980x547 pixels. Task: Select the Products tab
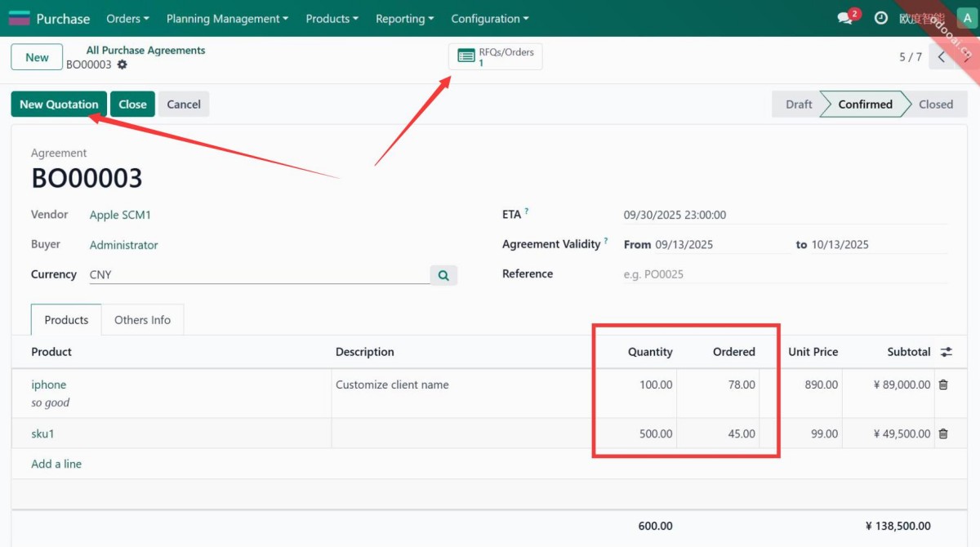pyautogui.click(x=66, y=320)
